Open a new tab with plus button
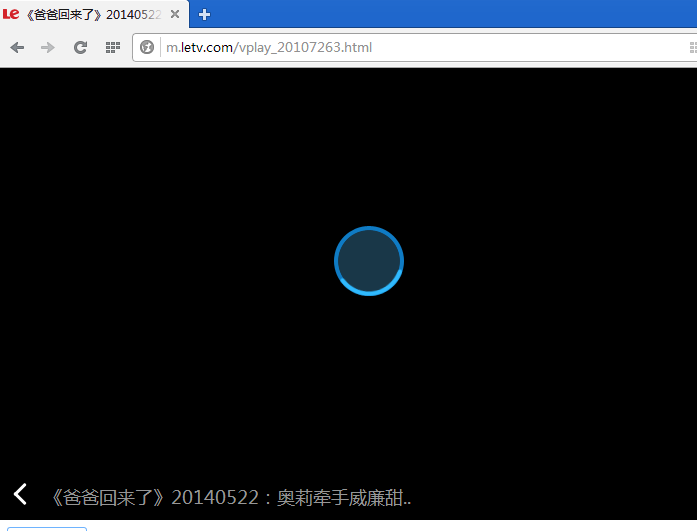Viewport: 697px width, 531px height. (x=204, y=15)
